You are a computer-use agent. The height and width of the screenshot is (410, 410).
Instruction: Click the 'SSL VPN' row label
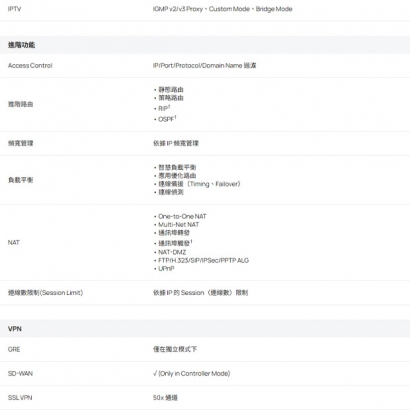[20, 397]
